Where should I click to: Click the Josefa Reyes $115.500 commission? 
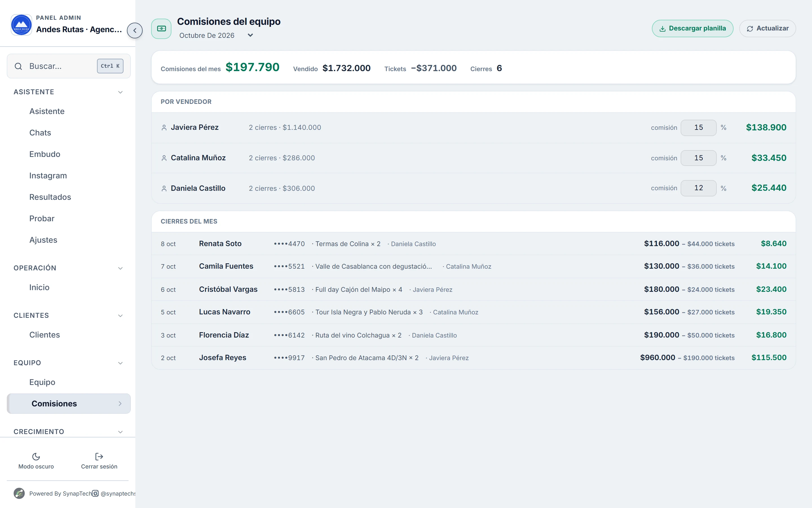pyautogui.click(x=769, y=358)
